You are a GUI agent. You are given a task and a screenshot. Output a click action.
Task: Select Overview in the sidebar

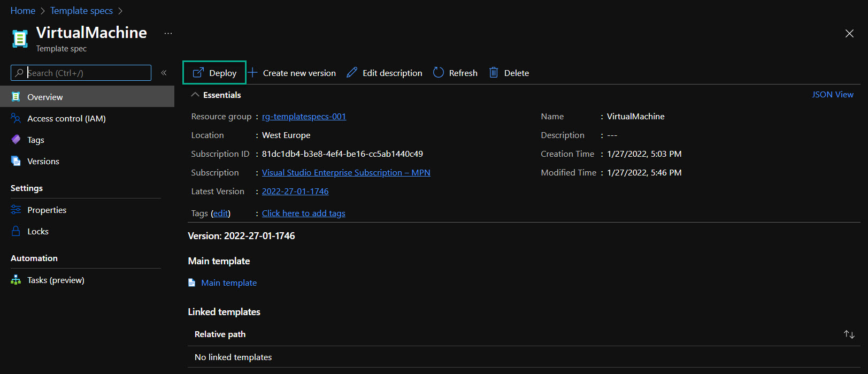click(87, 97)
